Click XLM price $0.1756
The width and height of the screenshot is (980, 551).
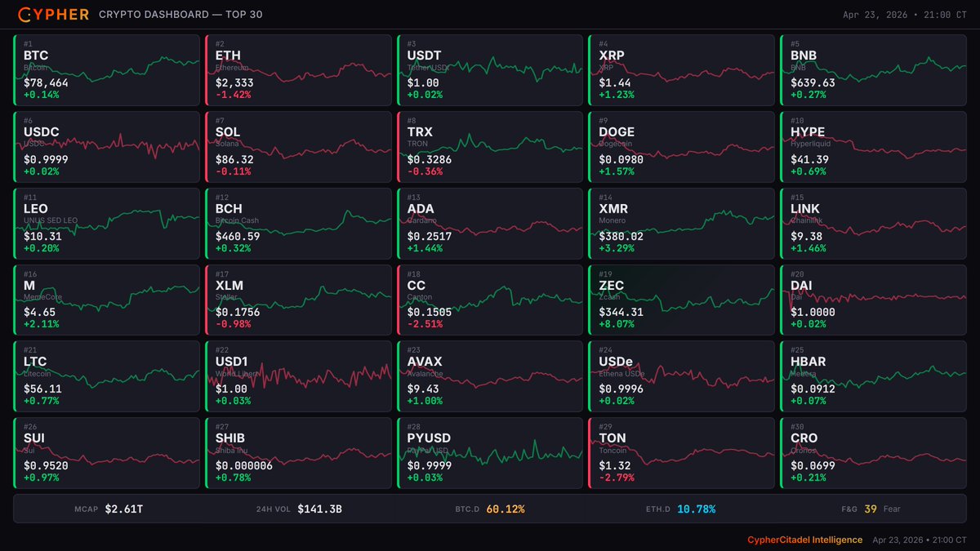(x=238, y=313)
